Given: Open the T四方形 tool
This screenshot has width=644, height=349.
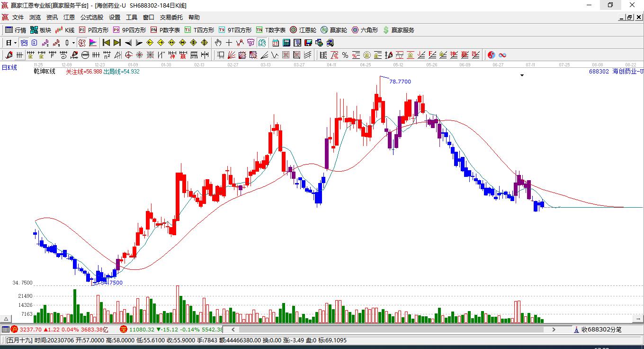Looking at the screenshot, I should tap(199, 30).
